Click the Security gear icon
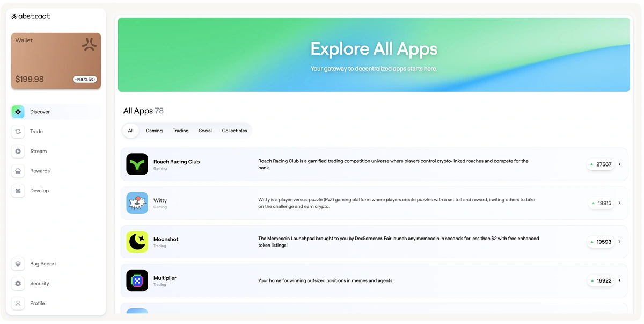This screenshot has width=644, height=324. point(18,284)
